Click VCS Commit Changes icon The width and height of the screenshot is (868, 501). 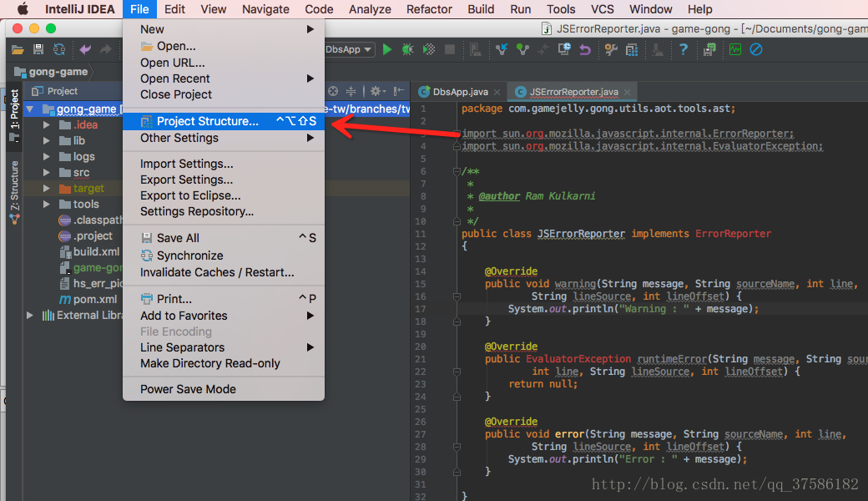coord(522,50)
